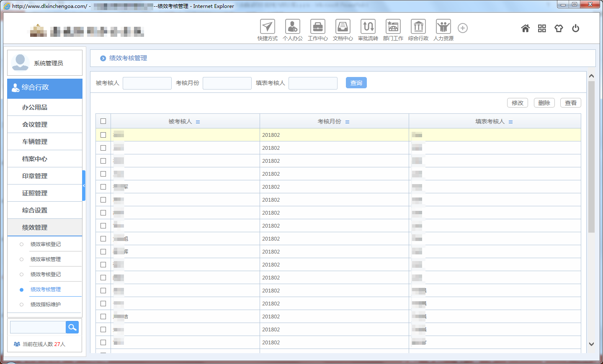The image size is (603, 364).
Task: Toggle the select-all checkbox in table header
Action: [x=103, y=121]
